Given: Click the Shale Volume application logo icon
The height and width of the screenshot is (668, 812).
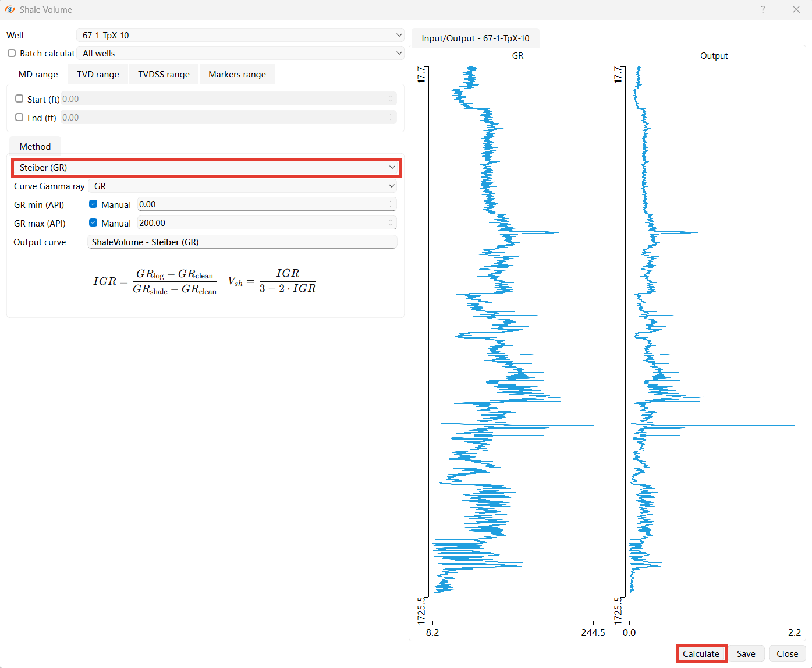Looking at the screenshot, I should pyautogui.click(x=9, y=9).
